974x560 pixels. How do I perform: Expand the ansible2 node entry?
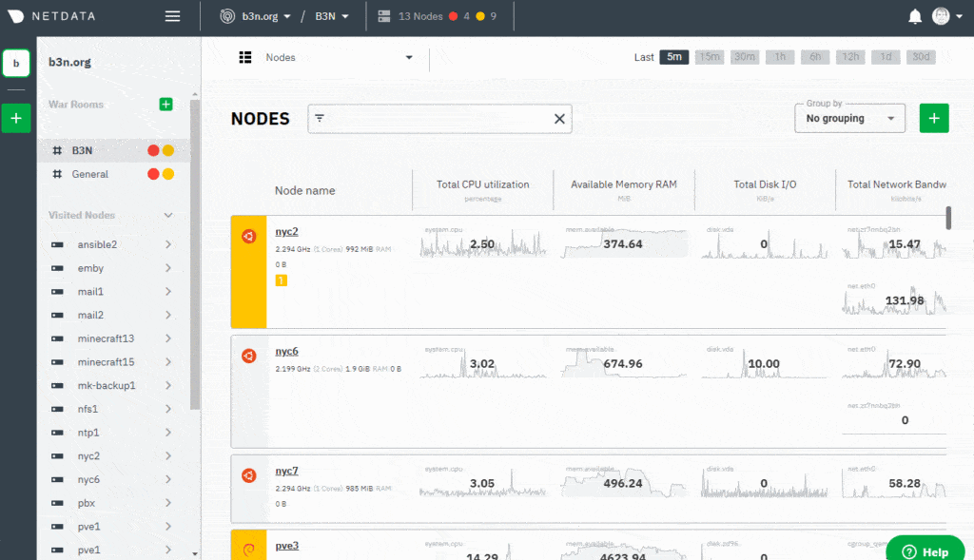(168, 244)
